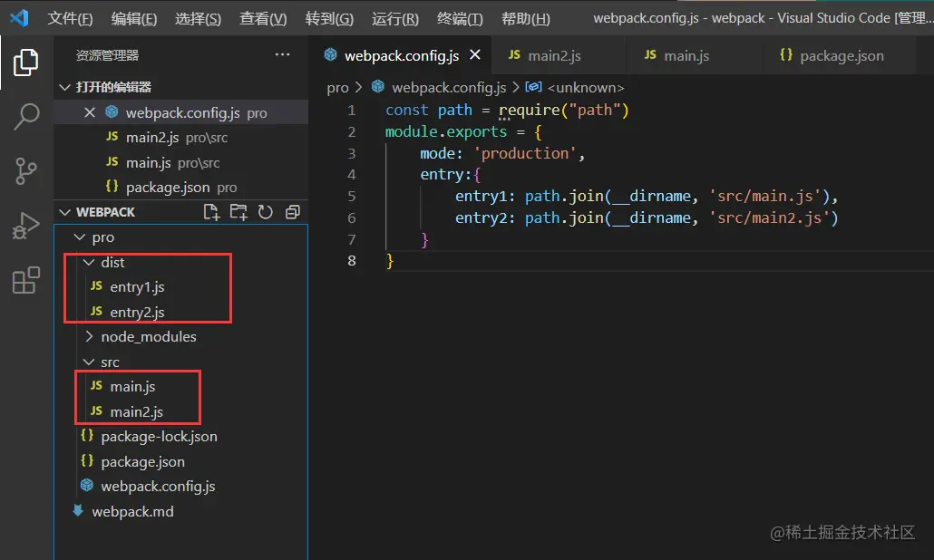Viewport: 934px width, 560px height.
Task: Open the Explorer view in activity bar
Action: 25,62
